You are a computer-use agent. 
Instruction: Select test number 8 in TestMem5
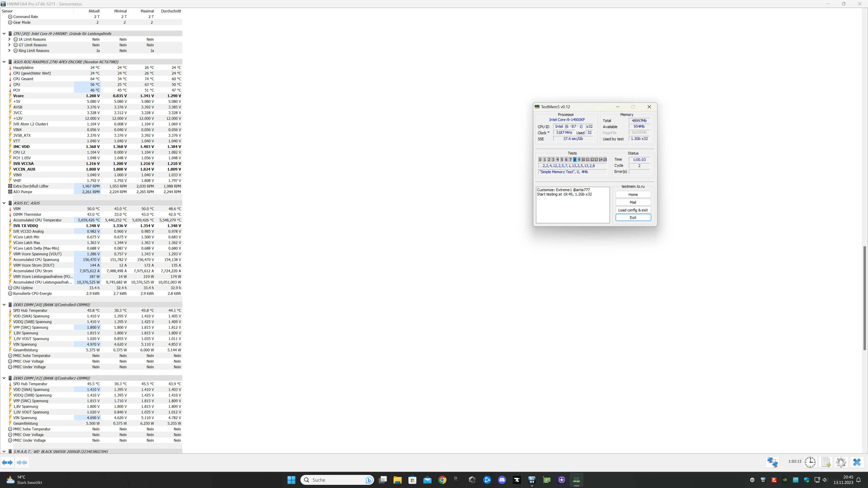pyautogui.click(x=575, y=160)
